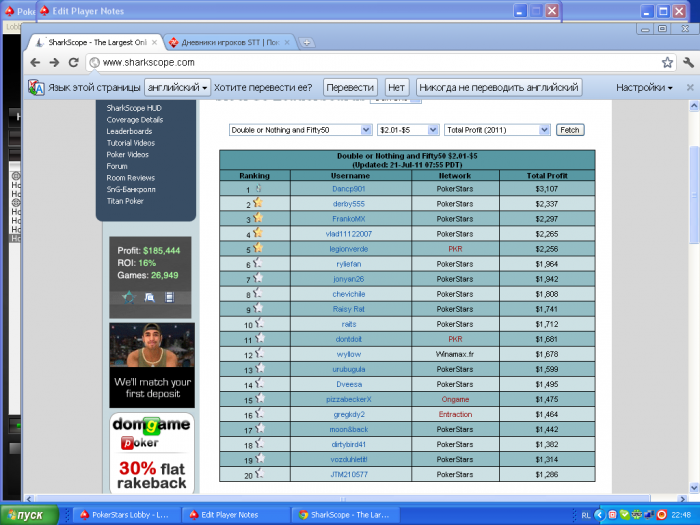
Task: Switch to the Дневники игроков STT tab
Action: [x=229, y=42]
